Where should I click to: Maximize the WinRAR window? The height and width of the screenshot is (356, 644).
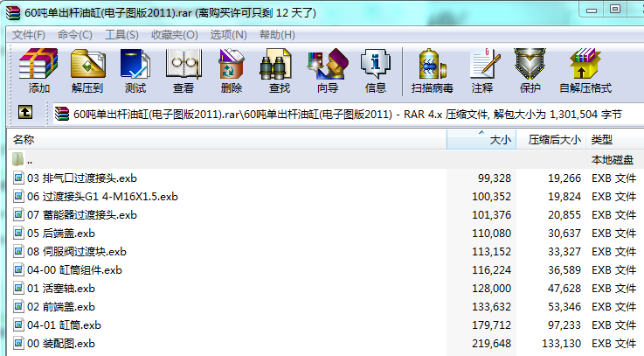click(x=615, y=10)
